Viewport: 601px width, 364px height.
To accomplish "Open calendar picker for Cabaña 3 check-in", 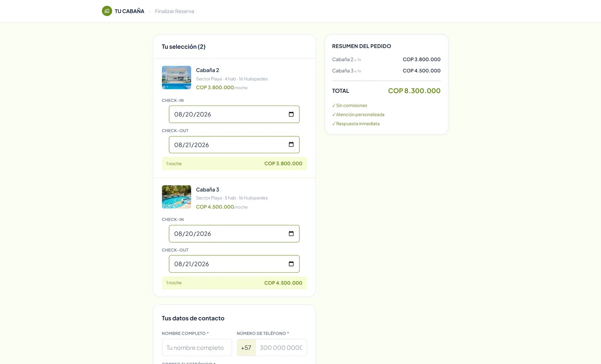I will [291, 234].
